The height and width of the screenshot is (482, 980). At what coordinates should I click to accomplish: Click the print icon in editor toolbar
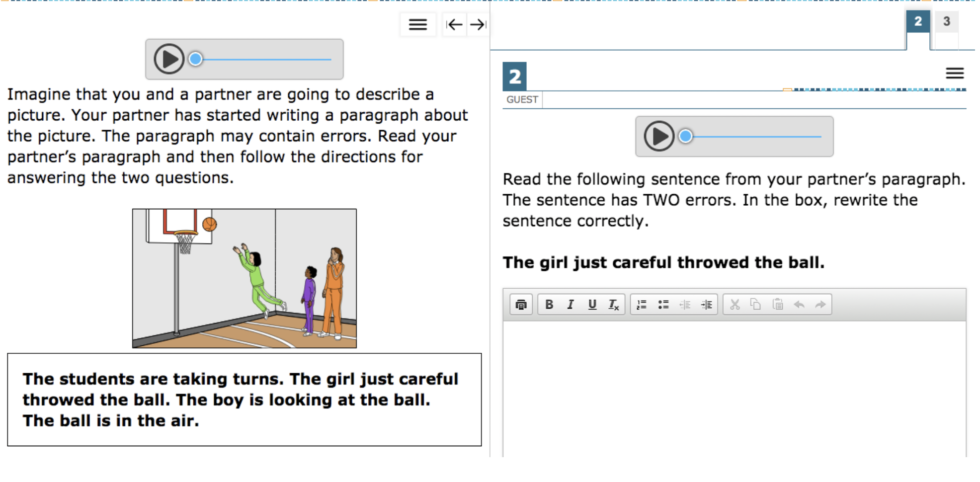click(521, 305)
